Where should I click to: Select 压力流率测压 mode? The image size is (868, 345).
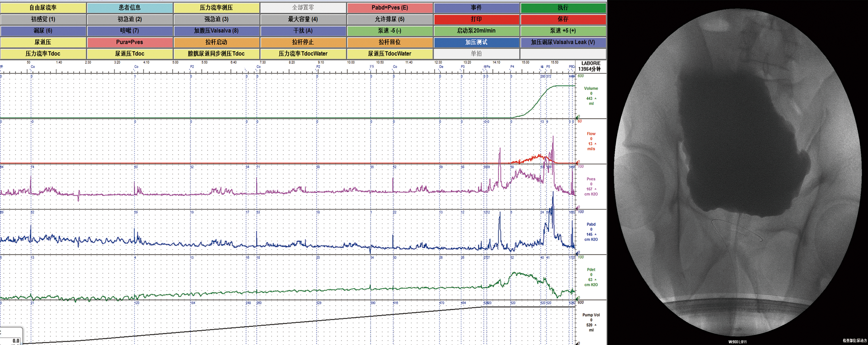[x=216, y=8]
